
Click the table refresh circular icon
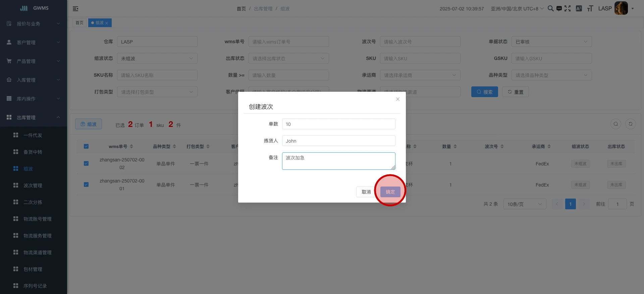click(x=630, y=124)
